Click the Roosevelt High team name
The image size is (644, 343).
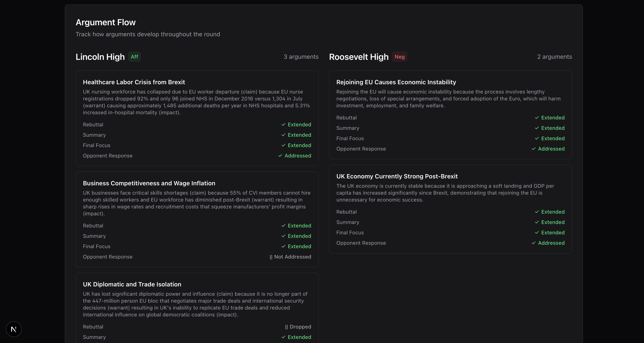(x=359, y=57)
